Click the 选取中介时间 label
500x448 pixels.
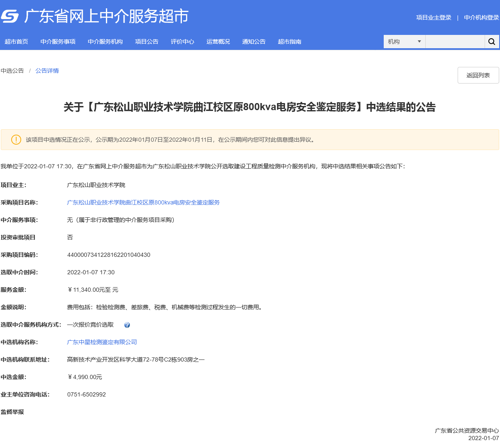(19, 272)
